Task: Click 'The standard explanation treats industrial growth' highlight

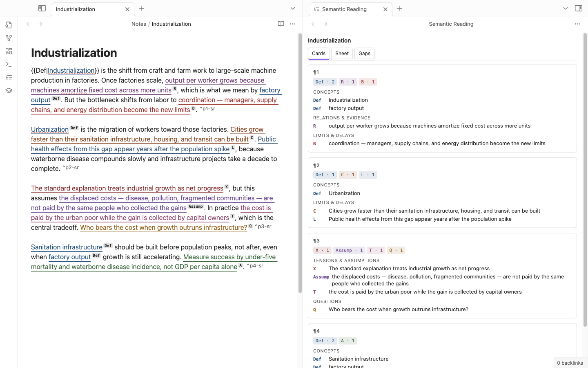Action: 127,188
